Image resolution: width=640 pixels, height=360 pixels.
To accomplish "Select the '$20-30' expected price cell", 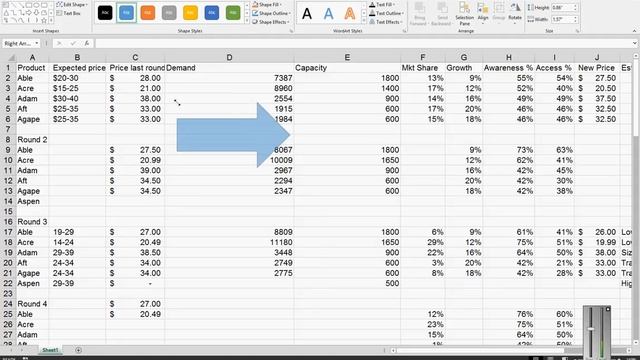I will point(77,78).
